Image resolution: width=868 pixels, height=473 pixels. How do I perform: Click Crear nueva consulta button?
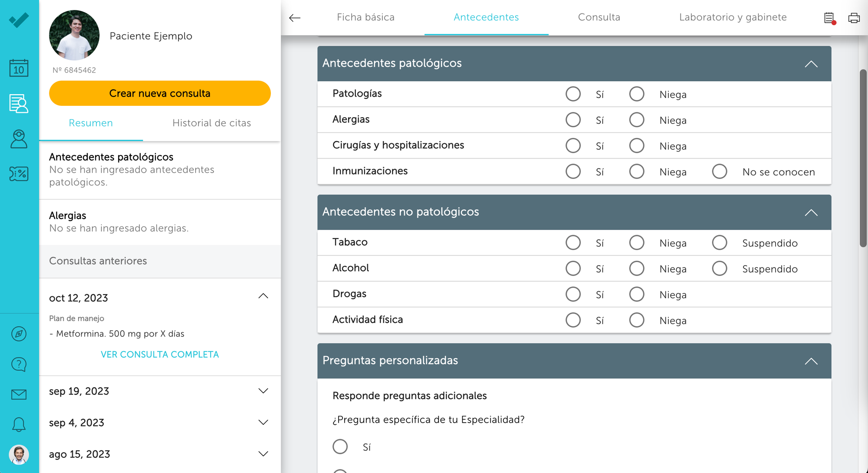(160, 93)
